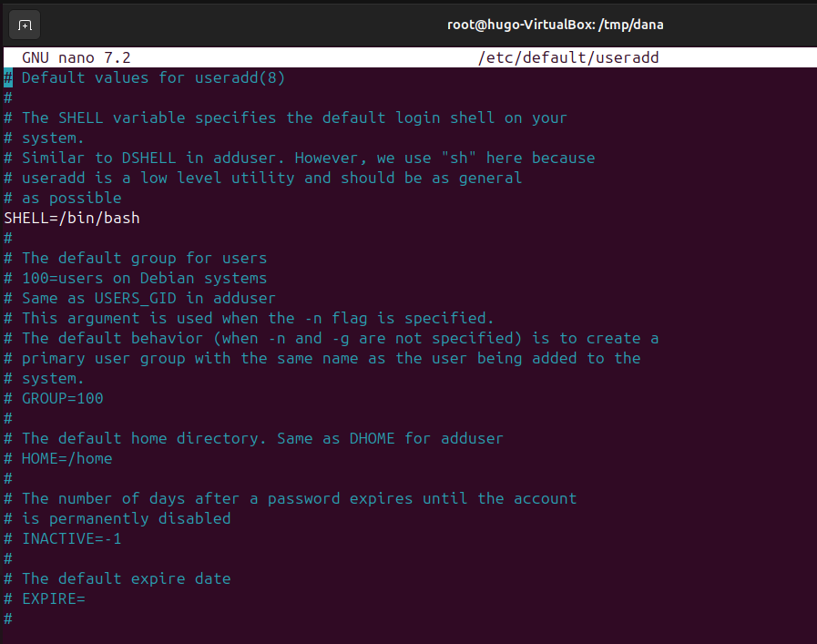The width and height of the screenshot is (817, 644).
Task: Click the terminal window title root@hugo-VirtualBox
Action: pos(555,25)
